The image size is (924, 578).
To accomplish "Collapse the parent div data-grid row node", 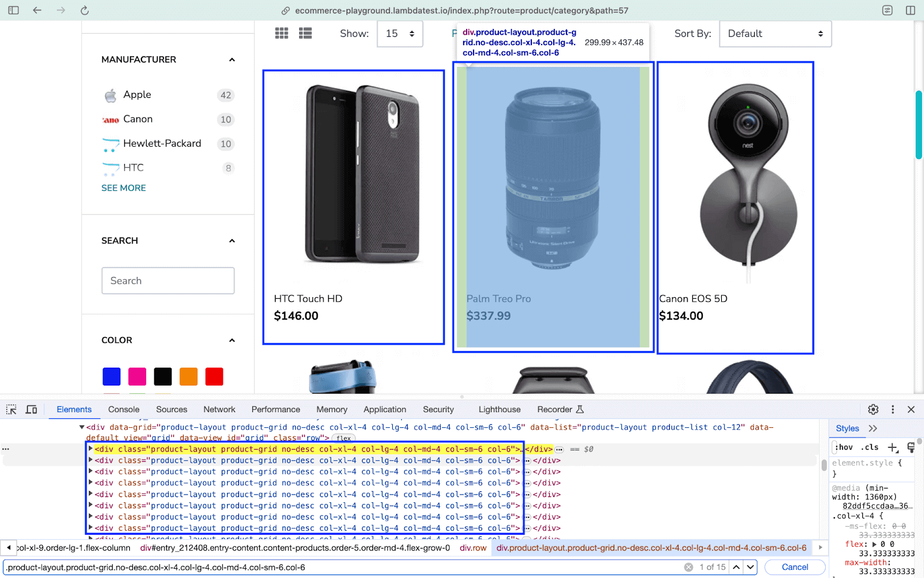I will pyautogui.click(x=82, y=427).
